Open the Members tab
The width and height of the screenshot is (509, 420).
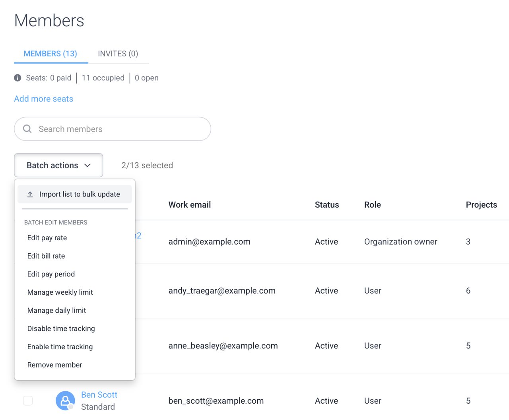[51, 54]
